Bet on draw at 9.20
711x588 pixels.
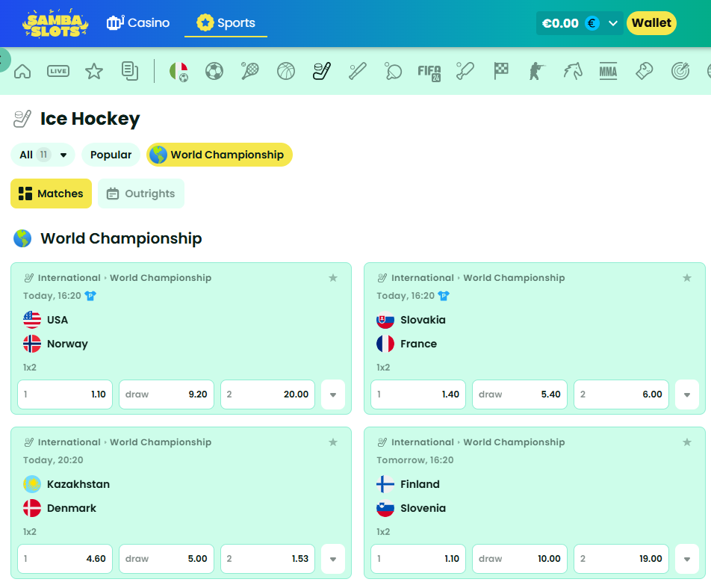[x=167, y=394]
